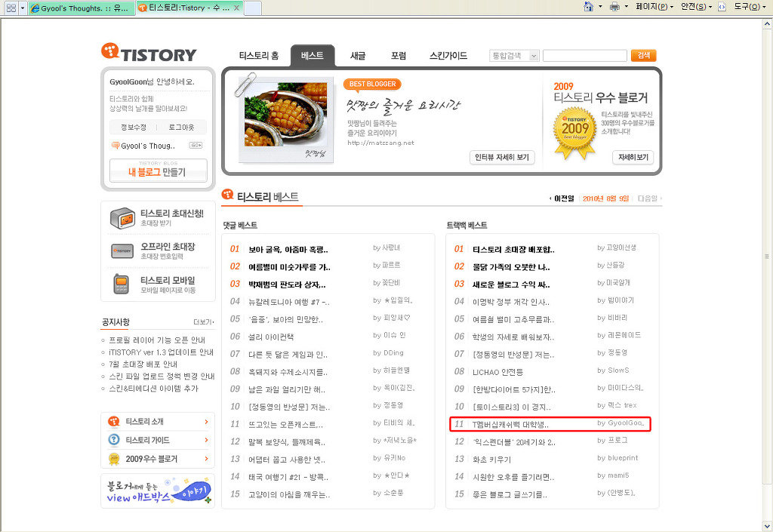Open the http://matzzang.net blog link
Screen dimensions: 773x532
tap(380, 143)
